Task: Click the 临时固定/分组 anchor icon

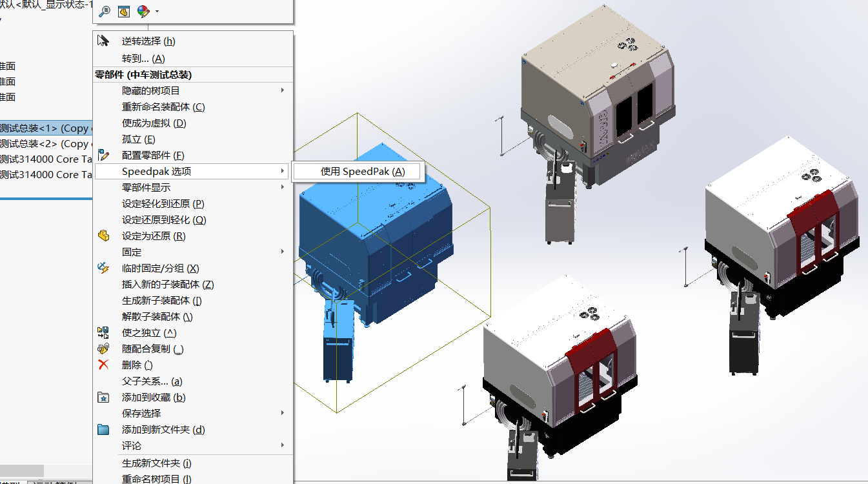Action: (103, 268)
